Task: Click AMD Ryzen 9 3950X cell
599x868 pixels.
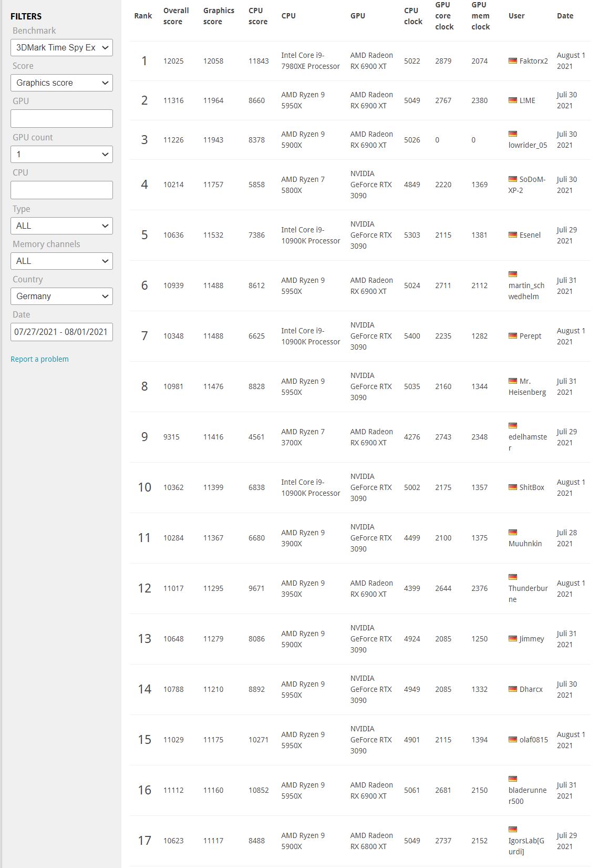Action: pos(303,588)
